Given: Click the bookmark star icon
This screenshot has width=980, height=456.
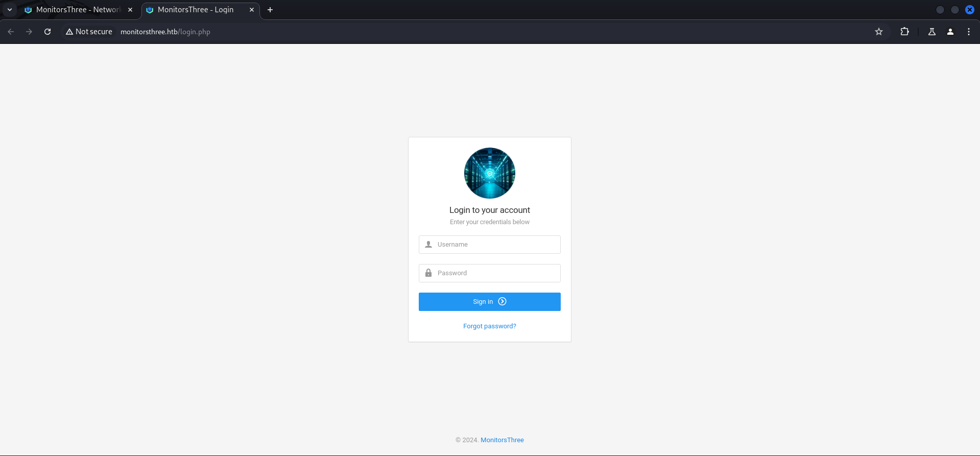Looking at the screenshot, I should [878, 32].
